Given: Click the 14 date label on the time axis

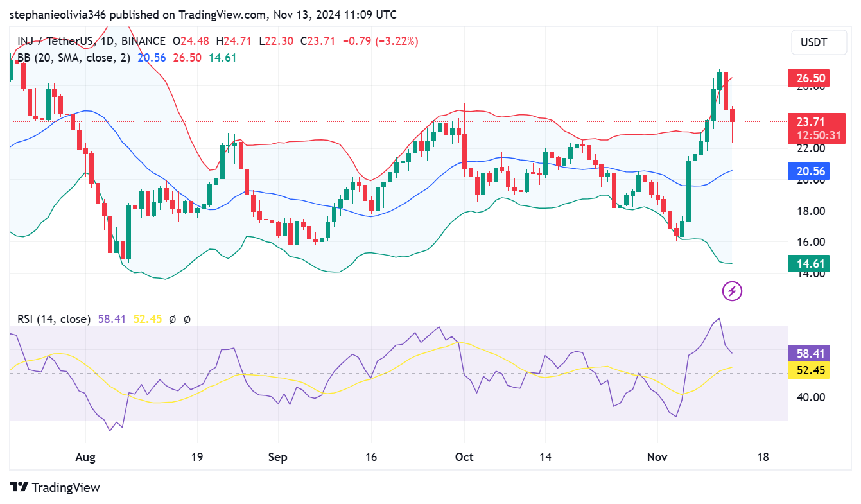Looking at the screenshot, I should click(x=544, y=457).
